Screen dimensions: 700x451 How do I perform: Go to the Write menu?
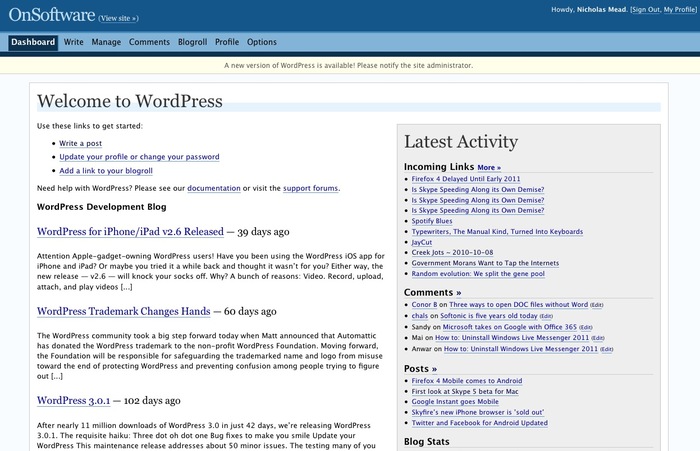tap(74, 42)
